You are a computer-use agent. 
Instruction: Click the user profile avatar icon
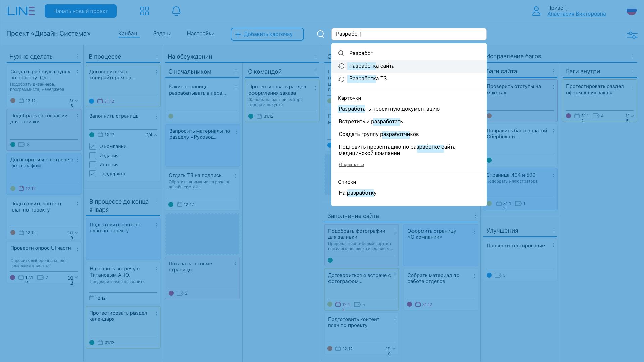pos(536,11)
